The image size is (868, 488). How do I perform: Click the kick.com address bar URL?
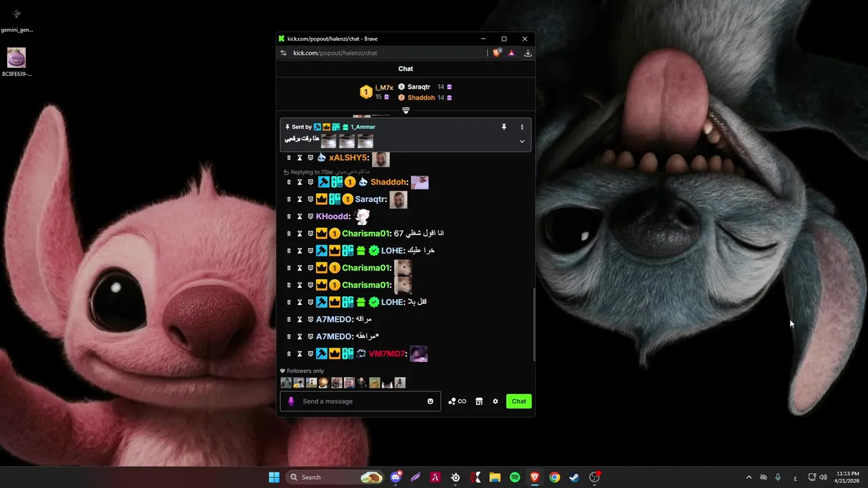[335, 53]
